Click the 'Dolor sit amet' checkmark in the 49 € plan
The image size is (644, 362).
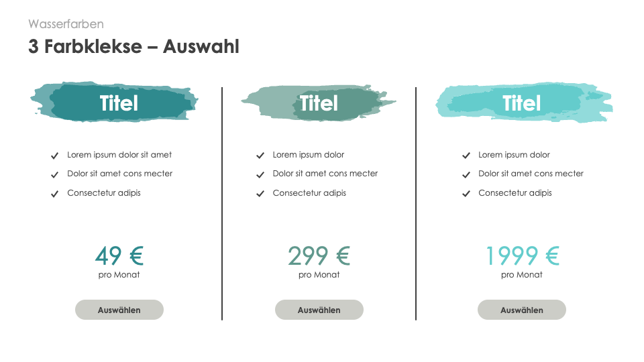[55, 174]
